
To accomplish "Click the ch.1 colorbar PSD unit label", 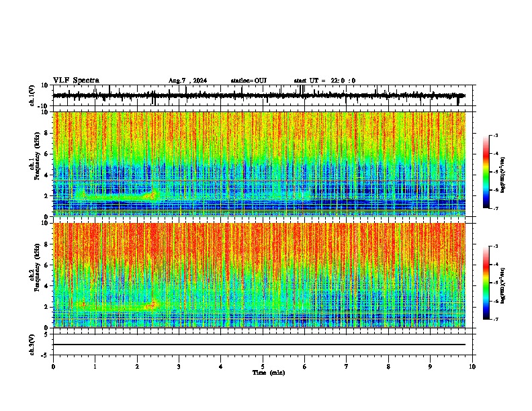I will (502, 175).
